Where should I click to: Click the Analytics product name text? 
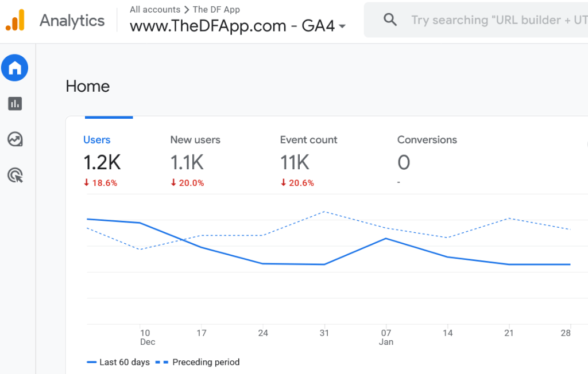tap(72, 21)
